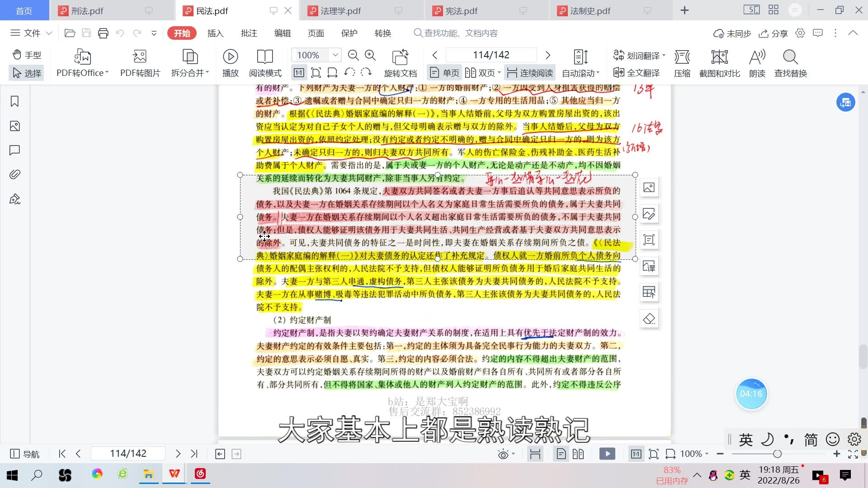Switch to the 批注 ribbon tab
Screen dimensions: 868x488
tap(249, 33)
